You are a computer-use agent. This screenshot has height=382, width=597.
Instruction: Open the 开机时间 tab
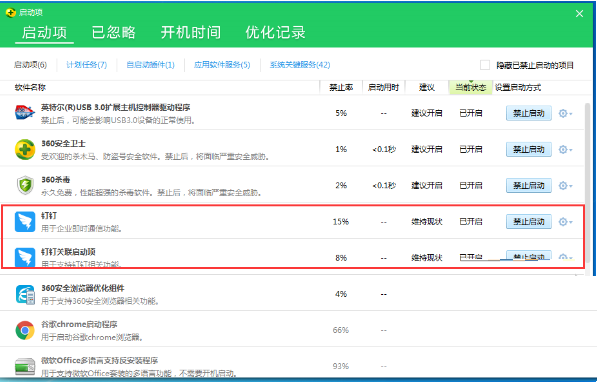point(191,32)
